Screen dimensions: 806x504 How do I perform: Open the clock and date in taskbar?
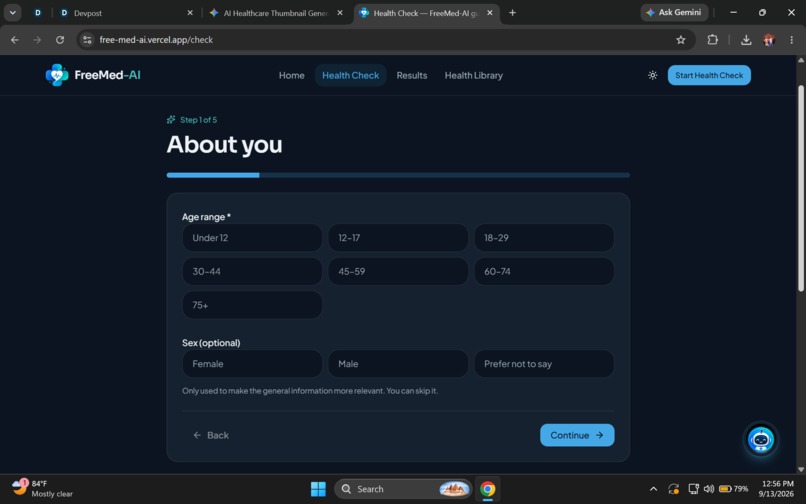coord(777,489)
